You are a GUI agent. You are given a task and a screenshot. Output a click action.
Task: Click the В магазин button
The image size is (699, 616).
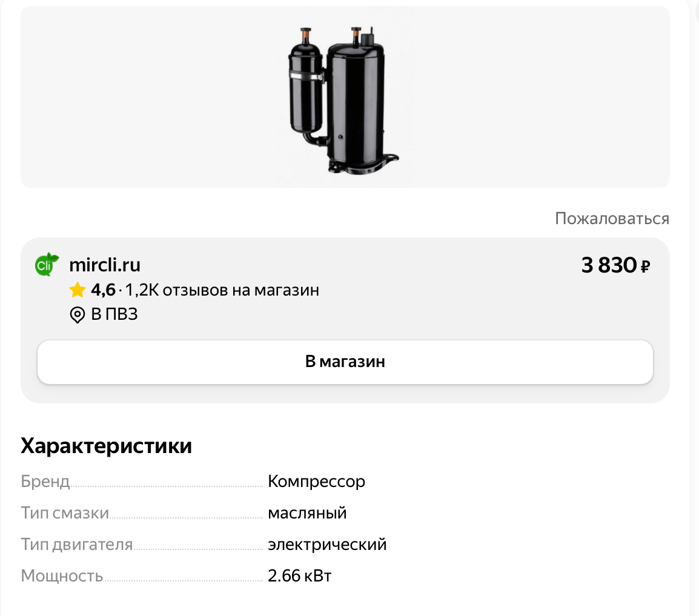(x=345, y=362)
